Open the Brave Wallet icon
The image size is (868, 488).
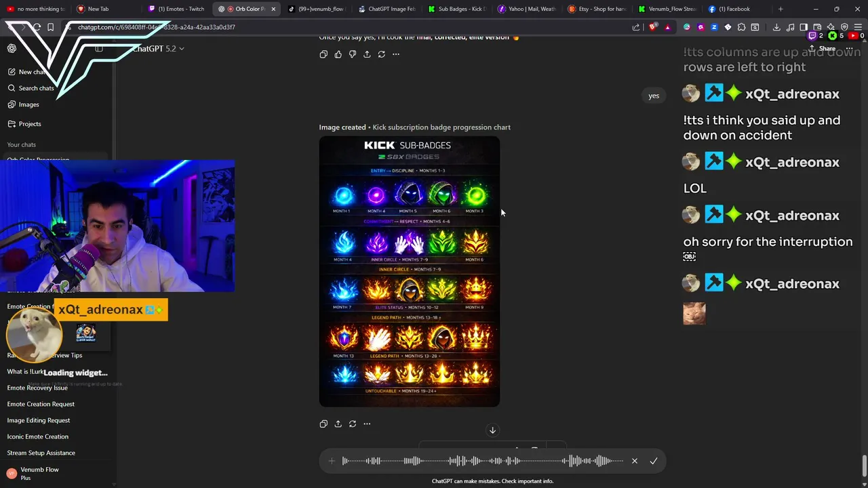(x=817, y=27)
